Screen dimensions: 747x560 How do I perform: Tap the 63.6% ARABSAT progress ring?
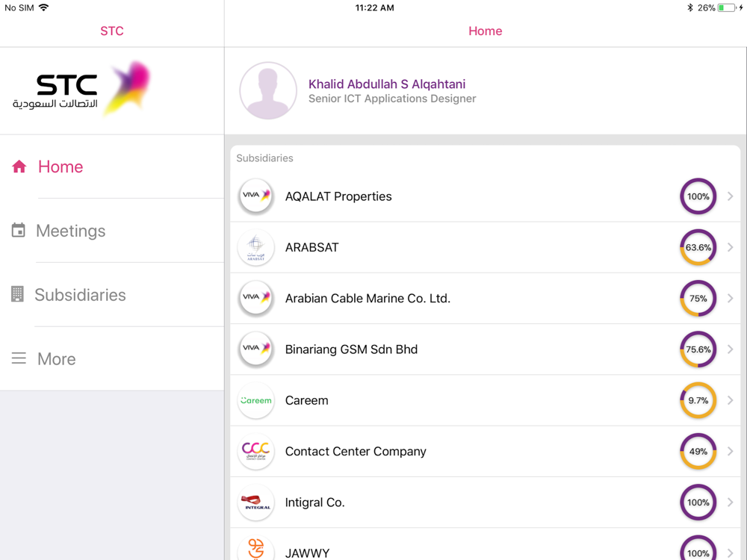(698, 247)
